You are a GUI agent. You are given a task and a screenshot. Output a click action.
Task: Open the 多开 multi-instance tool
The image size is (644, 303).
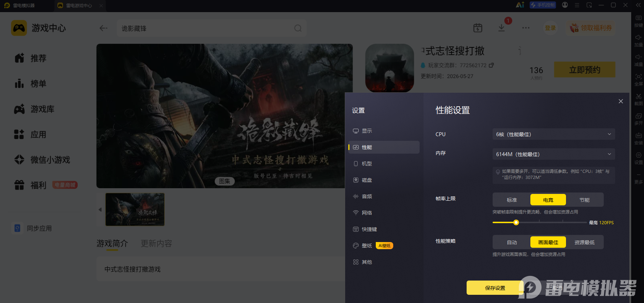[638, 119]
